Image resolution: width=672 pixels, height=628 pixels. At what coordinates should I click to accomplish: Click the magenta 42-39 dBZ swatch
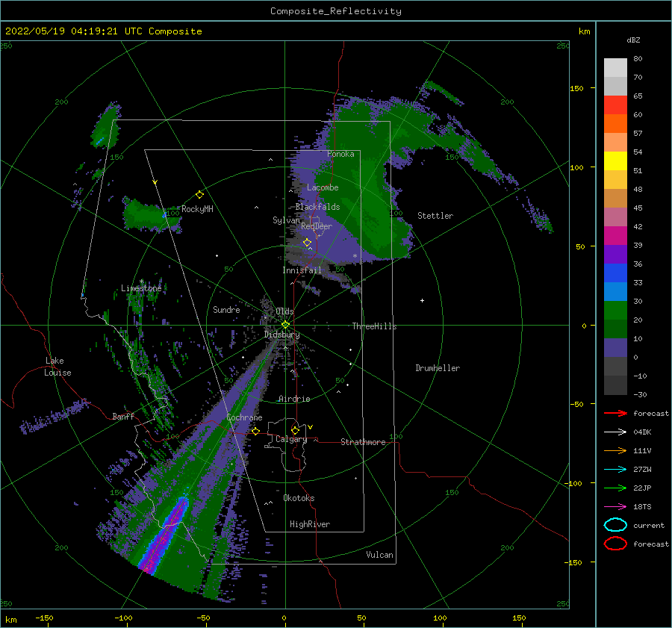click(615, 236)
